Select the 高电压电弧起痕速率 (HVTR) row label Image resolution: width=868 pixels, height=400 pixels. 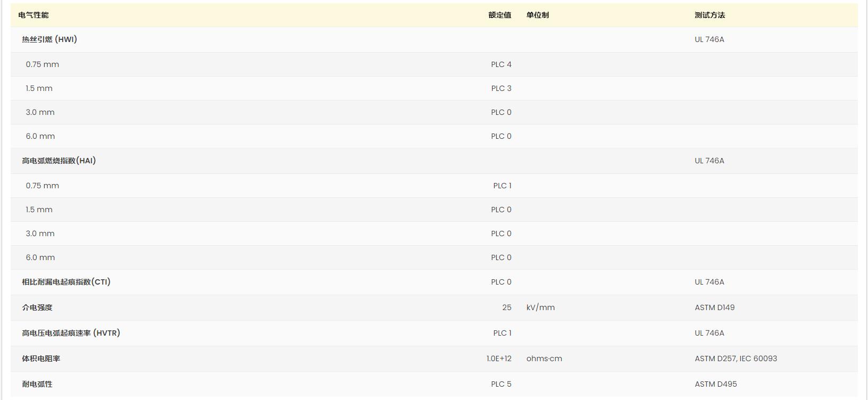[71, 333]
